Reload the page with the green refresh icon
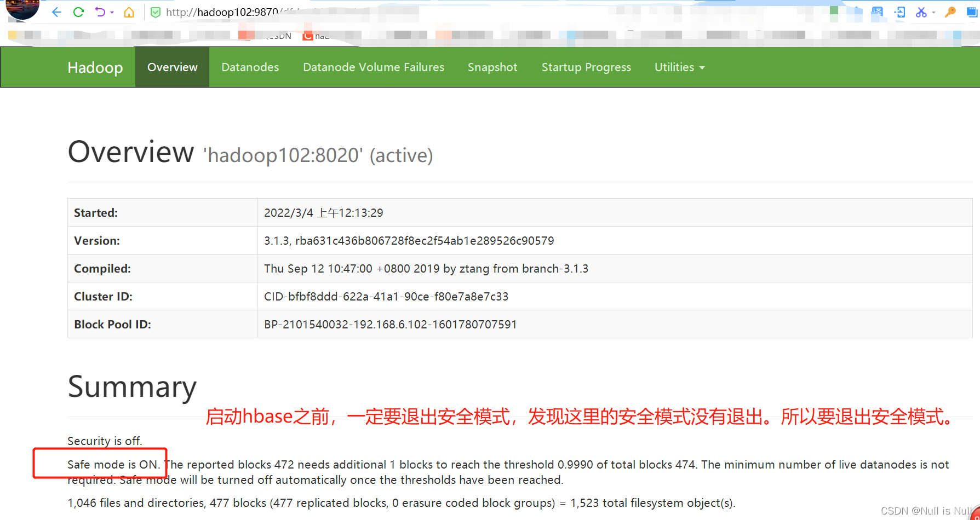980x520 pixels. click(x=78, y=12)
